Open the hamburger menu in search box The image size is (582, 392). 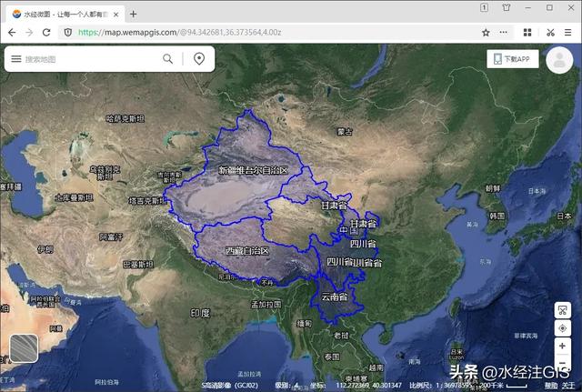point(16,58)
